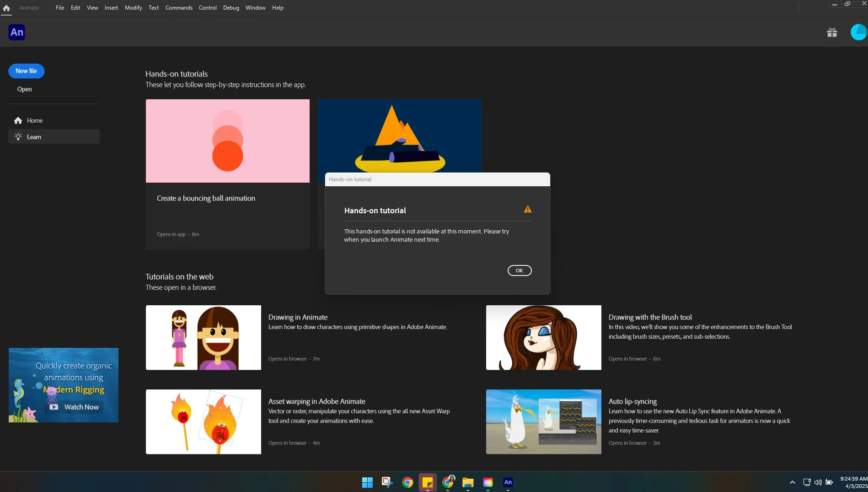868x492 pixels.
Task: Open the campfire tutorial thumbnail
Action: (399, 136)
